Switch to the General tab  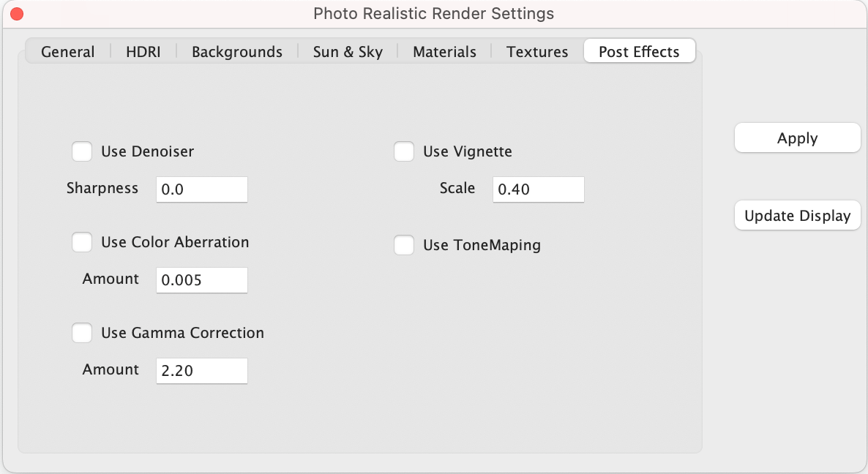[67, 51]
